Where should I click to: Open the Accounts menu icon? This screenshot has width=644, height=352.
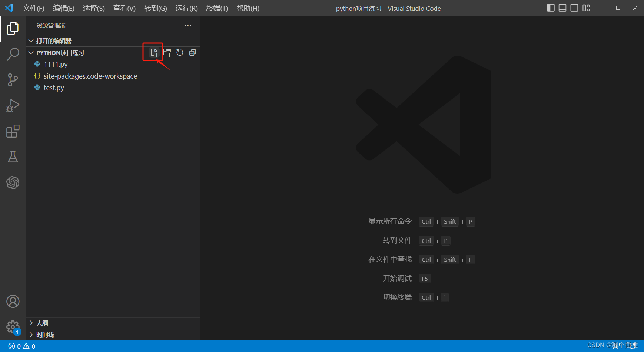point(13,302)
